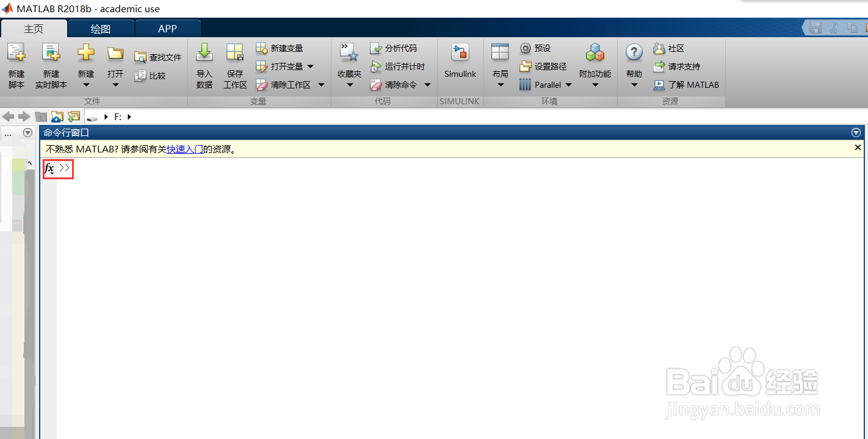
Task: Click the 帮助 help question icon
Action: coord(634,52)
